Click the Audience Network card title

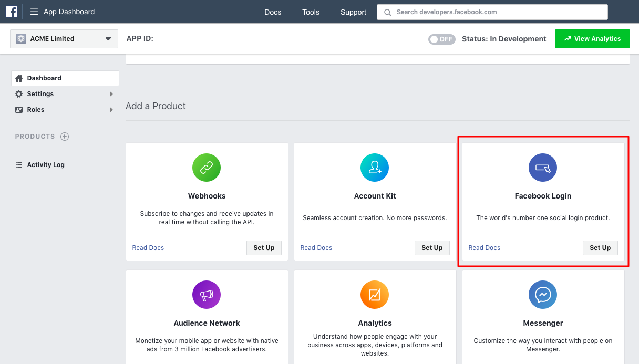[x=207, y=323]
